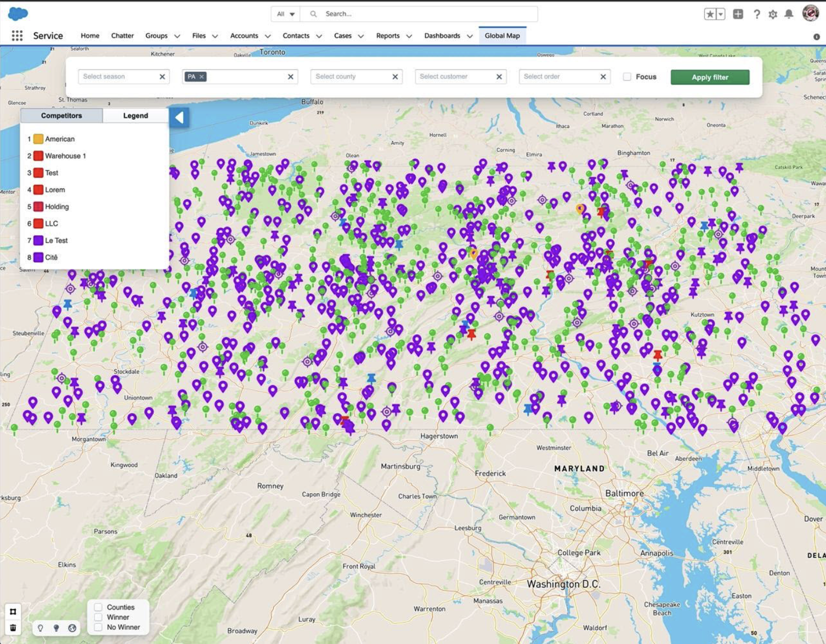Expand the Groups menu chevron
The image size is (826, 644).
click(177, 36)
